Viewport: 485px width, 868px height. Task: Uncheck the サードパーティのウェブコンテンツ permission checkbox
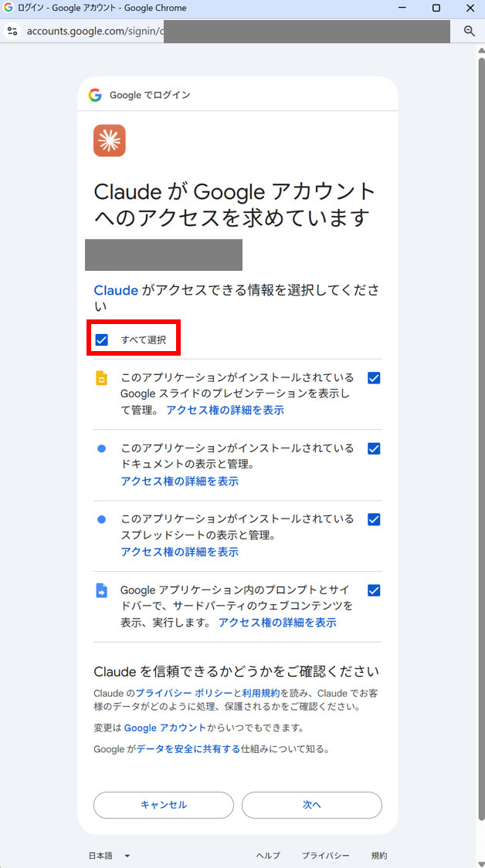(x=374, y=590)
